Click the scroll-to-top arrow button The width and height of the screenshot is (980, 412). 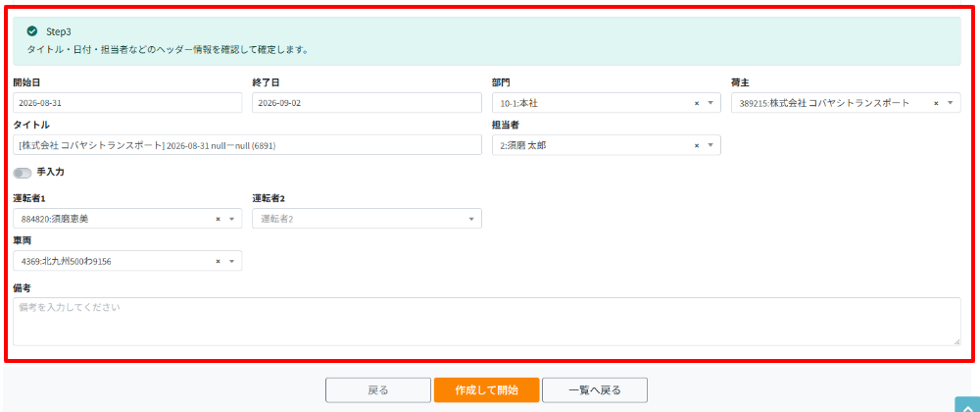tap(967, 405)
